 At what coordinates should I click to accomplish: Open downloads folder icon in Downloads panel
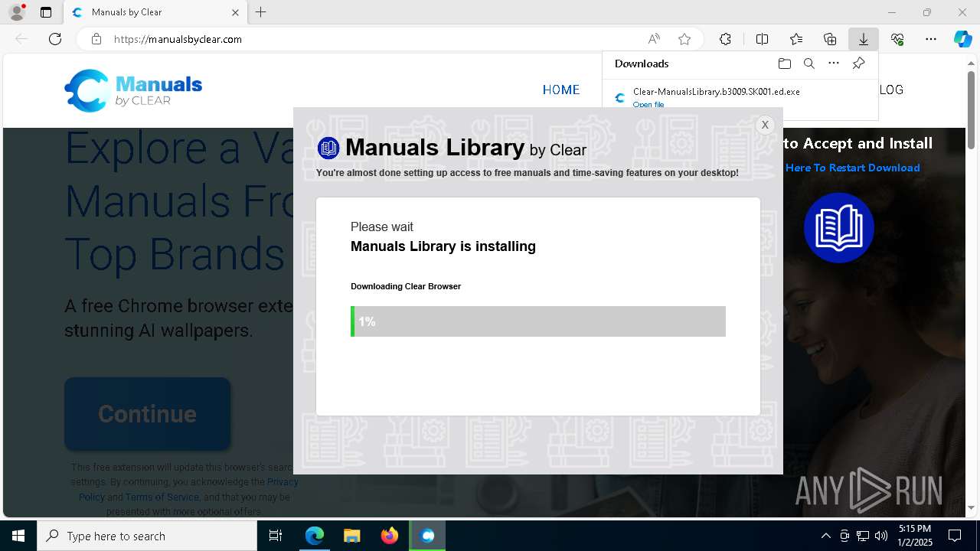(784, 64)
